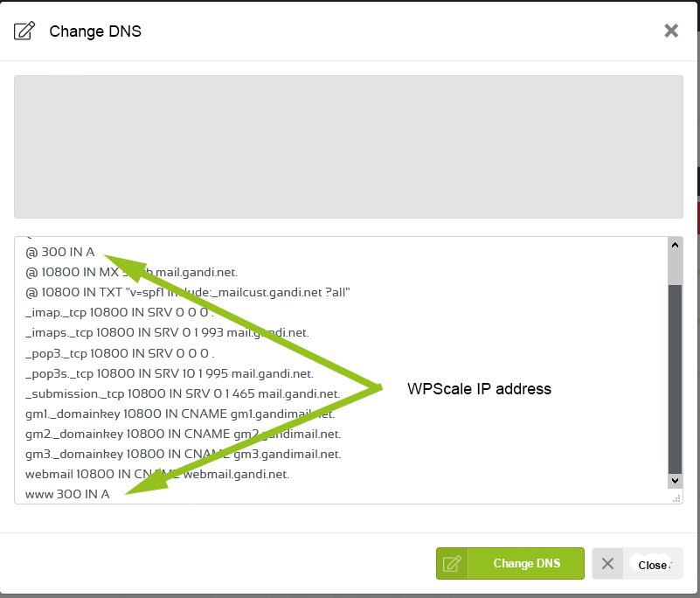The height and width of the screenshot is (598, 700).
Task: Click the webmail CNAME record line
Action: [x=157, y=474]
